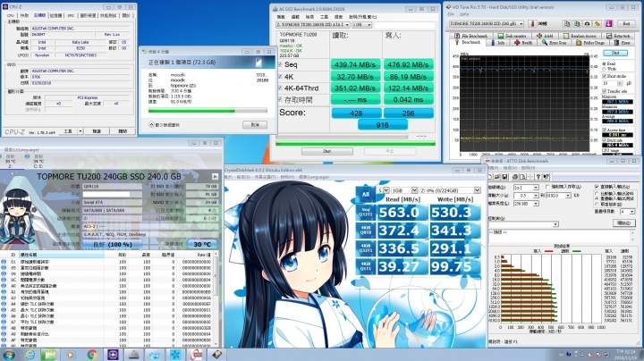Image resolution: width=644 pixels, height=361 pixels.
Task: Click the Help question icon in ATTO toolbar
Action: [x=538, y=177]
